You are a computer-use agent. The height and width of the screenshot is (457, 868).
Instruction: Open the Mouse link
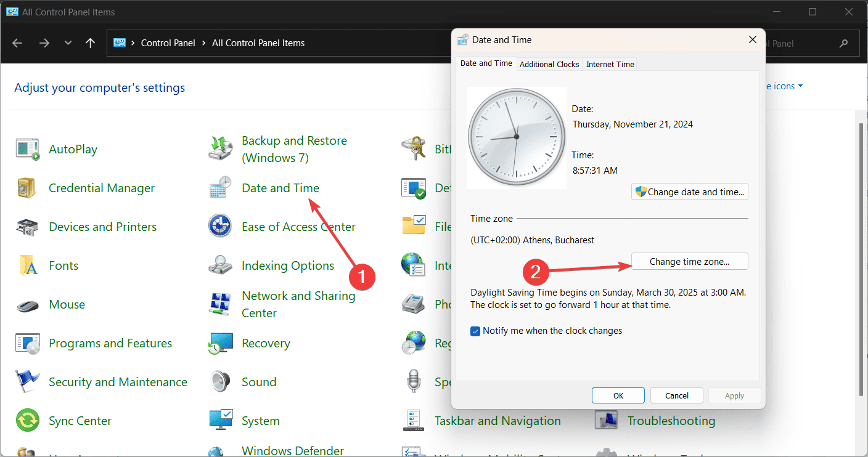(x=67, y=304)
